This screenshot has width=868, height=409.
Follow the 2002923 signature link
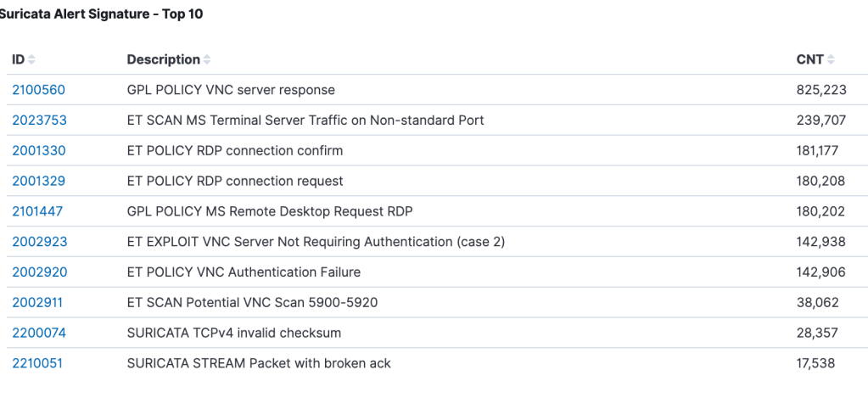[39, 242]
